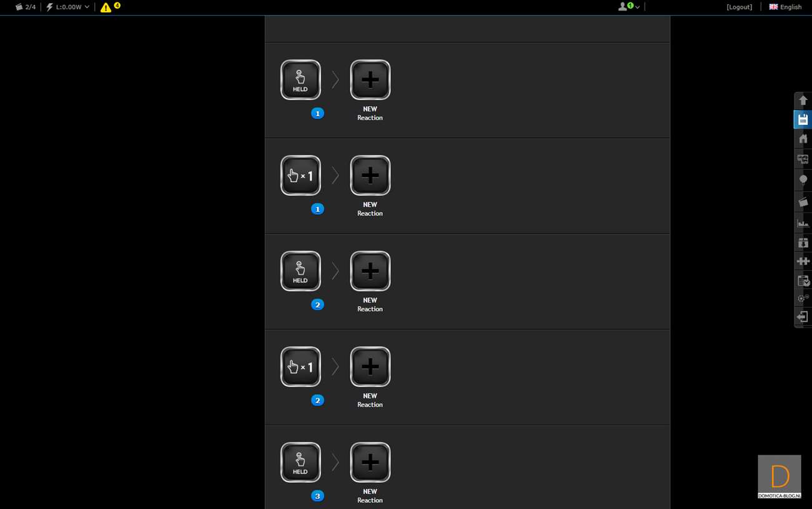Select the x1 click trigger for button 1
812x509 pixels.
coord(300,175)
